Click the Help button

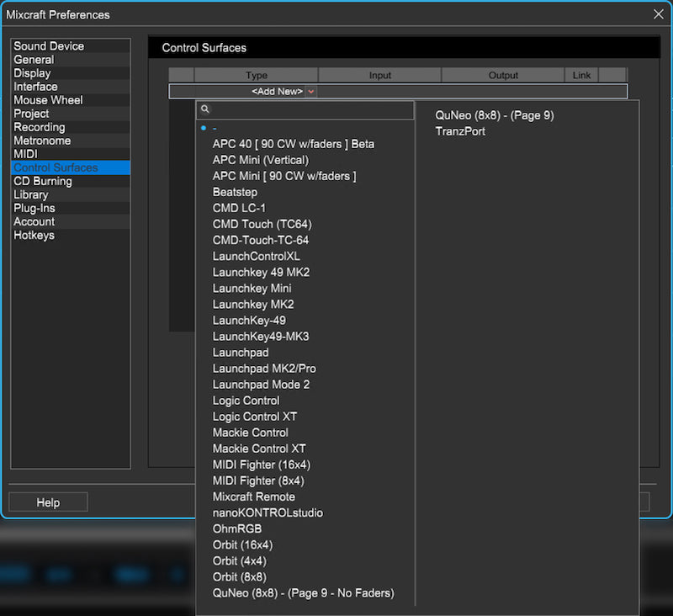point(48,502)
